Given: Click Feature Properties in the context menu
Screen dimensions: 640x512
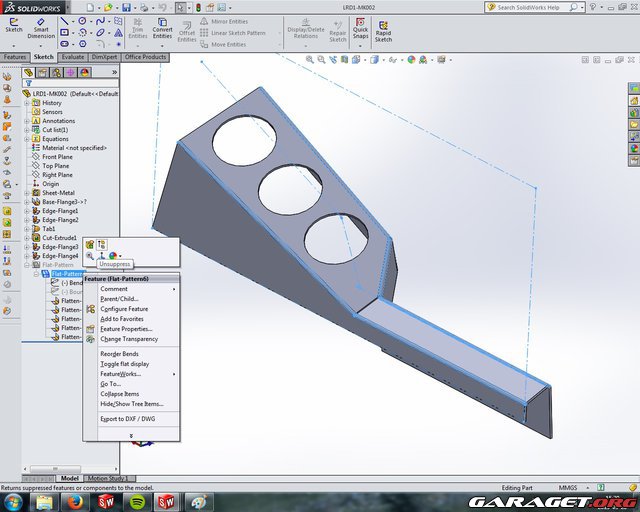Looking at the screenshot, I should click(126, 329).
